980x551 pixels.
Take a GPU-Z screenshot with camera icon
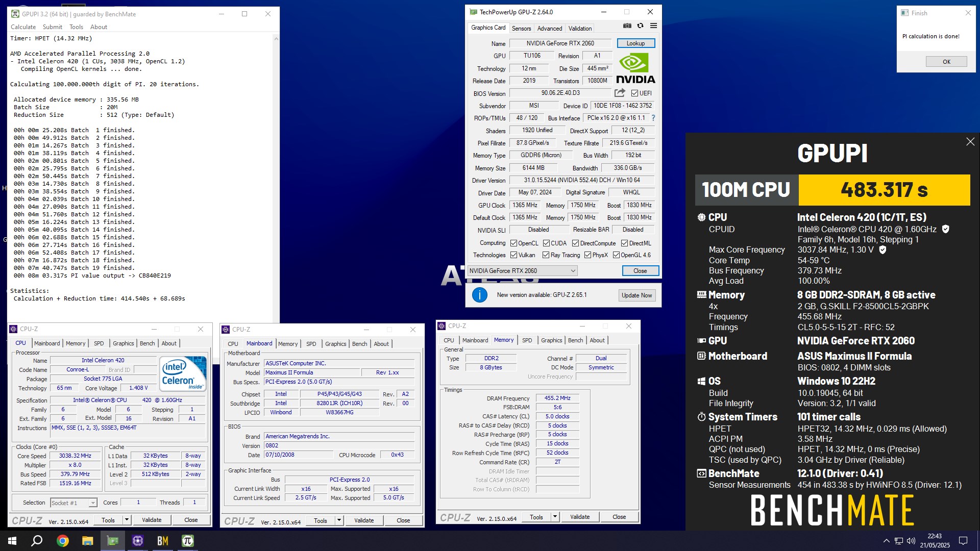pyautogui.click(x=627, y=26)
